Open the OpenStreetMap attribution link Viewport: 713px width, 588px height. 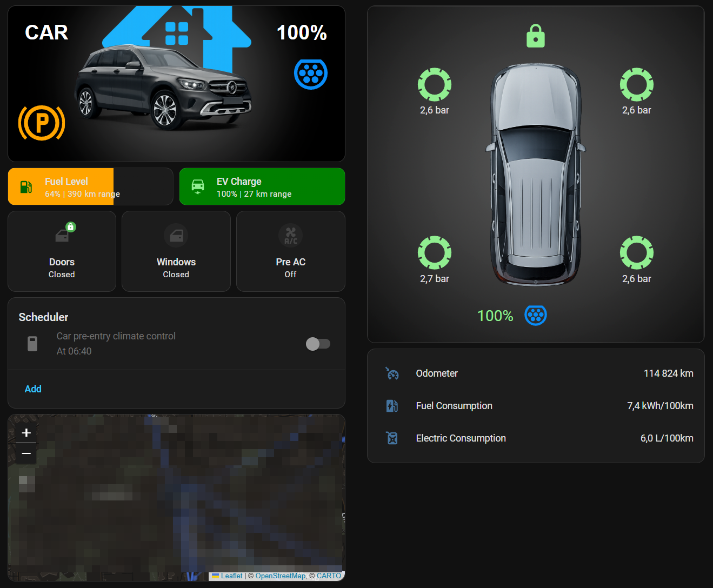281,576
